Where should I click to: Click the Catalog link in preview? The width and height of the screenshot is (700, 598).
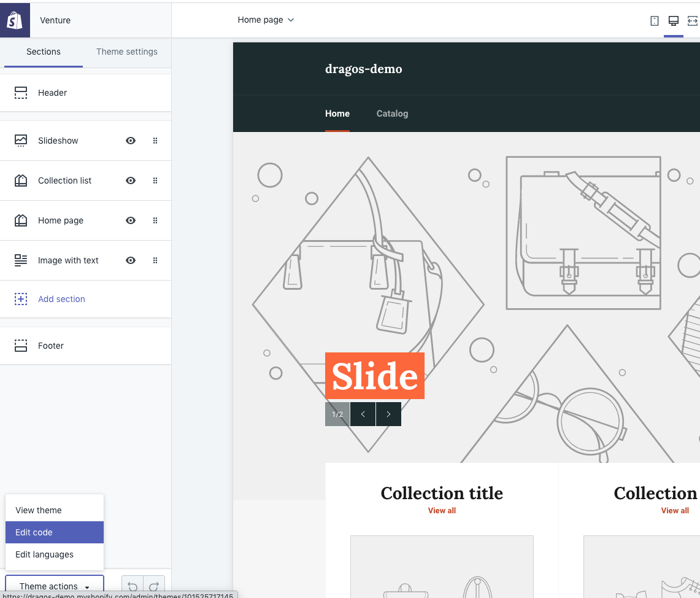pos(392,114)
